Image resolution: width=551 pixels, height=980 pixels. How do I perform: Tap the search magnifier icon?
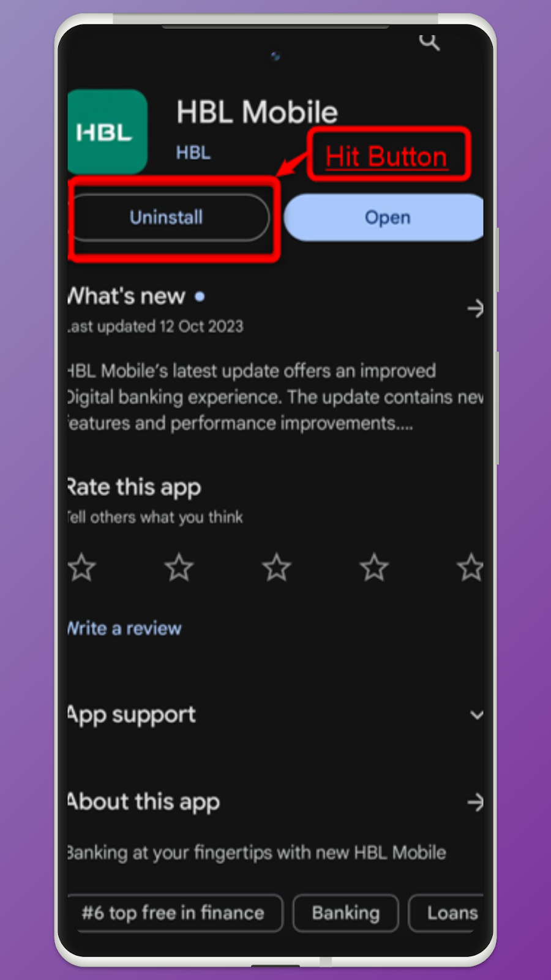coord(429,42)
